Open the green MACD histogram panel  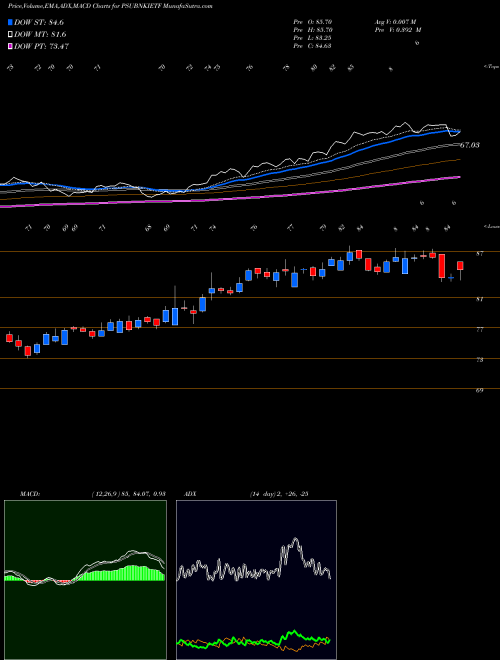coord(85,580)
